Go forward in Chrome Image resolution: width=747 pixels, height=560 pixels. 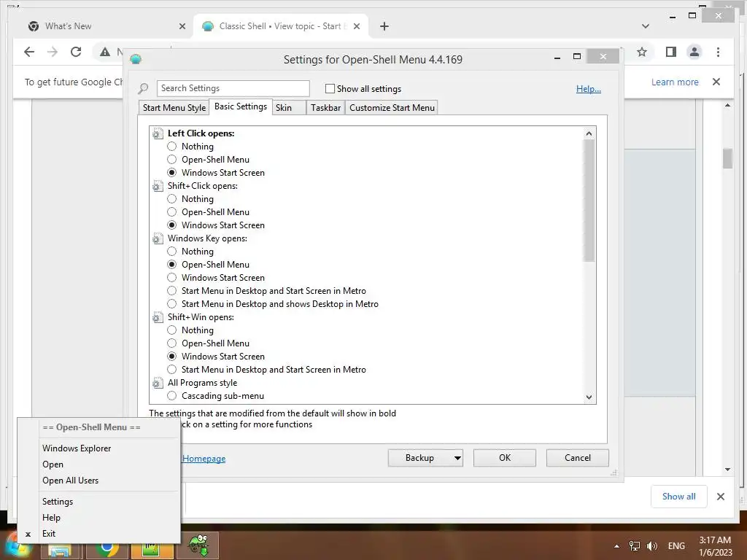[53, 52]
